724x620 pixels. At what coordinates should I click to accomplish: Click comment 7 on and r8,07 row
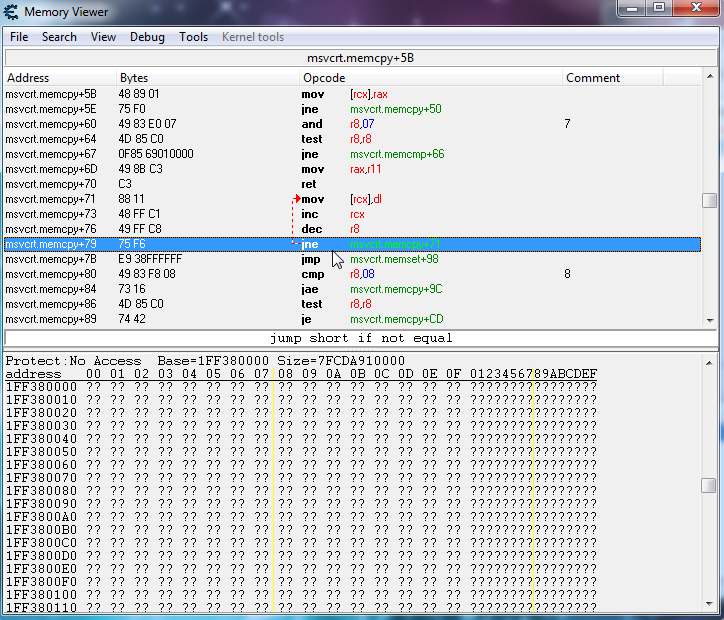pos(567,124)
